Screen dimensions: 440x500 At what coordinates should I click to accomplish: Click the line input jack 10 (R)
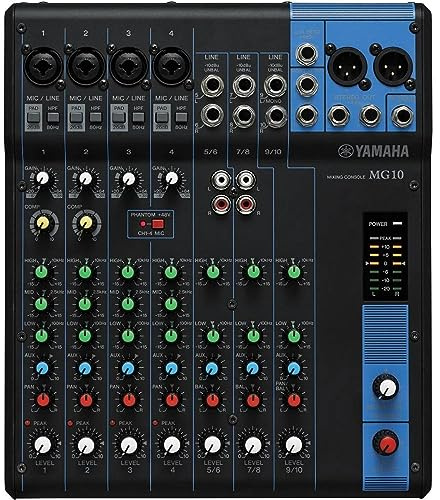[275, 115]
